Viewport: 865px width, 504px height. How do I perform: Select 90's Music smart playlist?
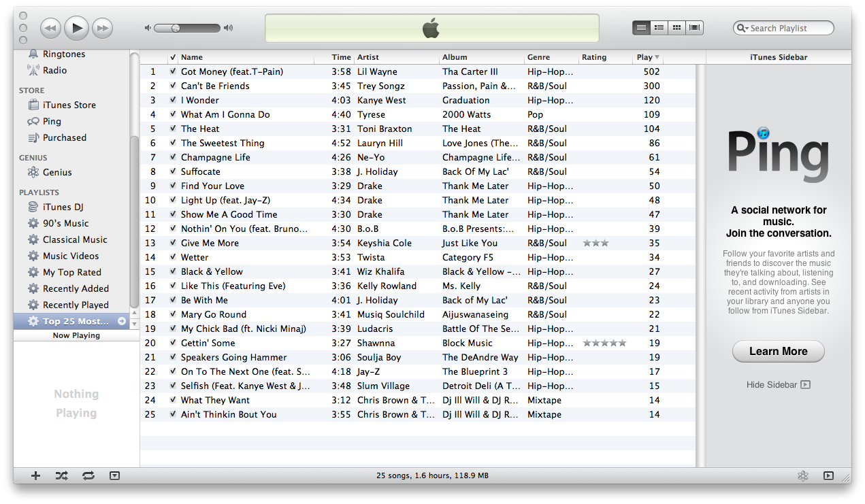coord(65,223)
